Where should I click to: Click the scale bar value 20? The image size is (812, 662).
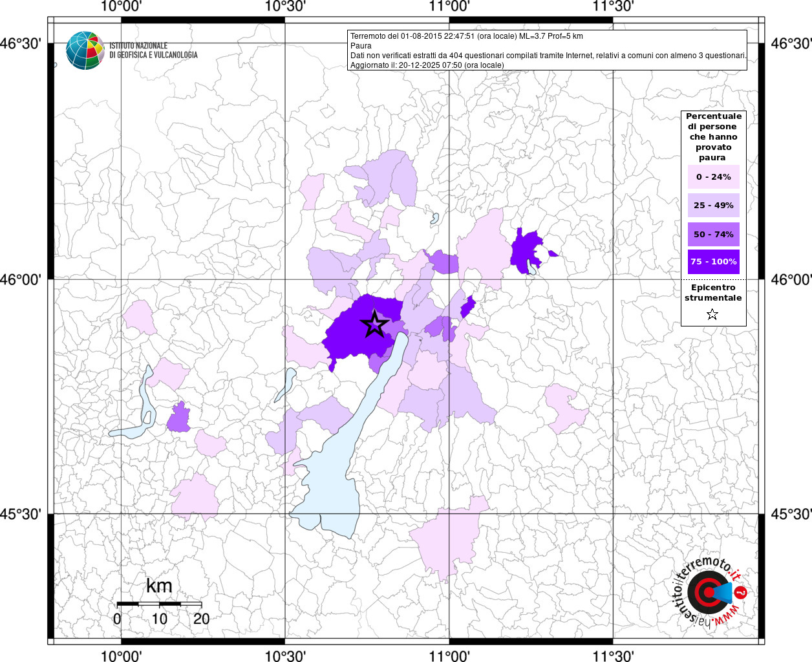[x=202, y=619]
